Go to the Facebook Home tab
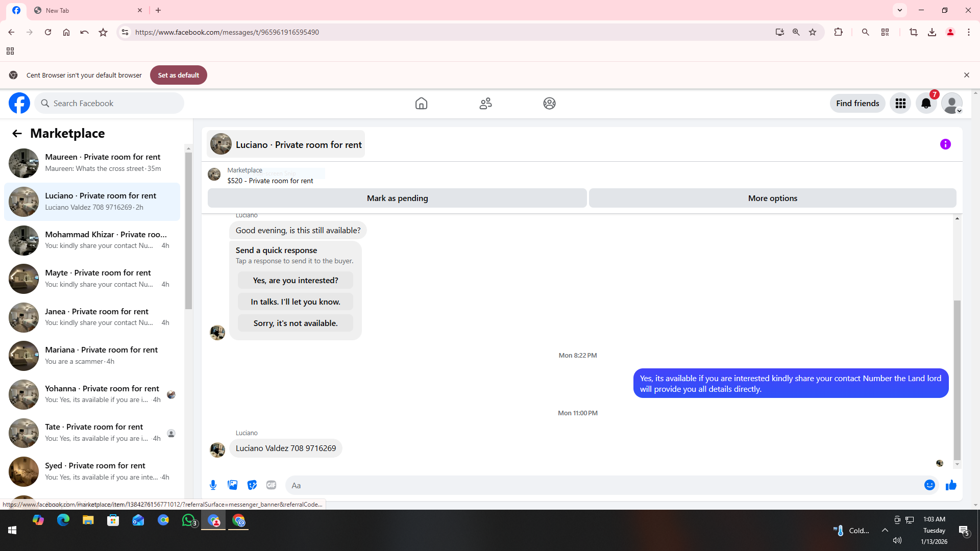Image resolution: width=980 pixels, height=551 pixels. [x=421, y=104]
